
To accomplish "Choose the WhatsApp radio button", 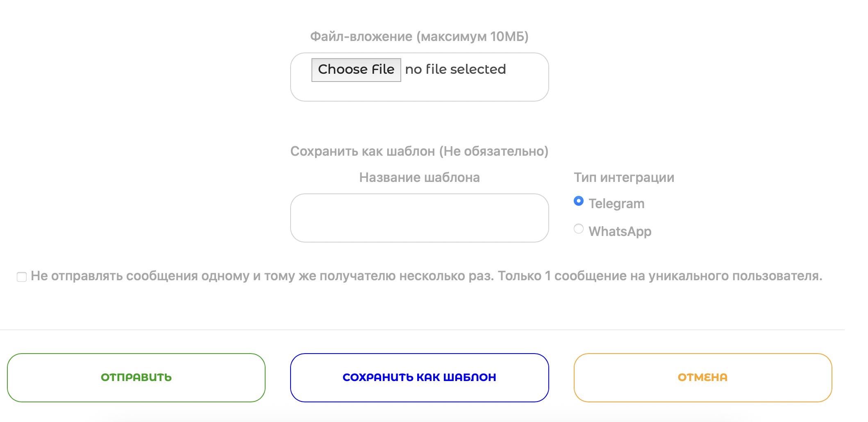I will point(578,229).
